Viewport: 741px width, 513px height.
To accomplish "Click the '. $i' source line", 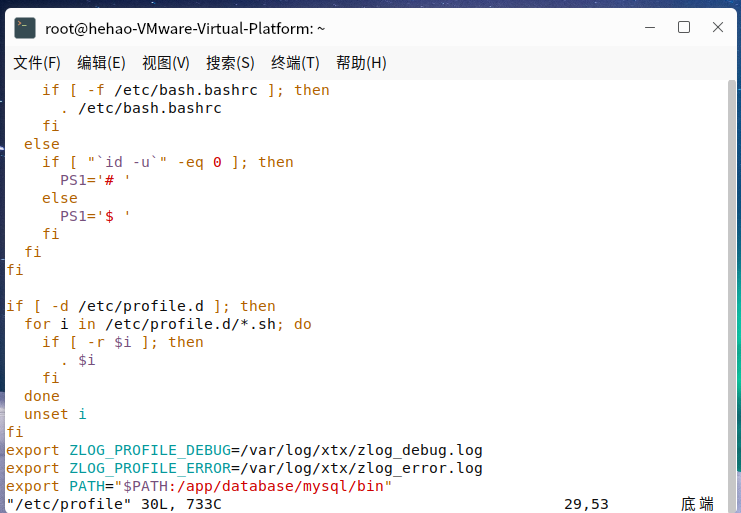I will pyautogui.click(x=78, y=360).
